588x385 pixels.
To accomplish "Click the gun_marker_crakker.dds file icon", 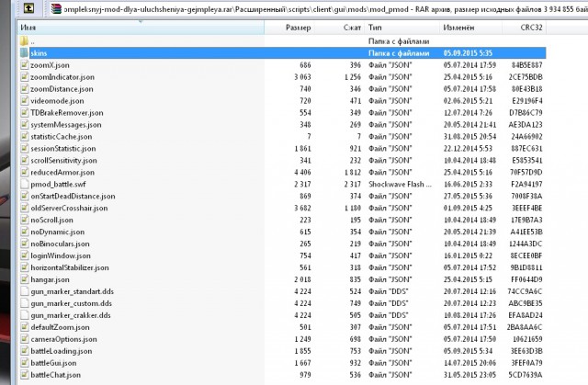I will (x=25, y=315).
